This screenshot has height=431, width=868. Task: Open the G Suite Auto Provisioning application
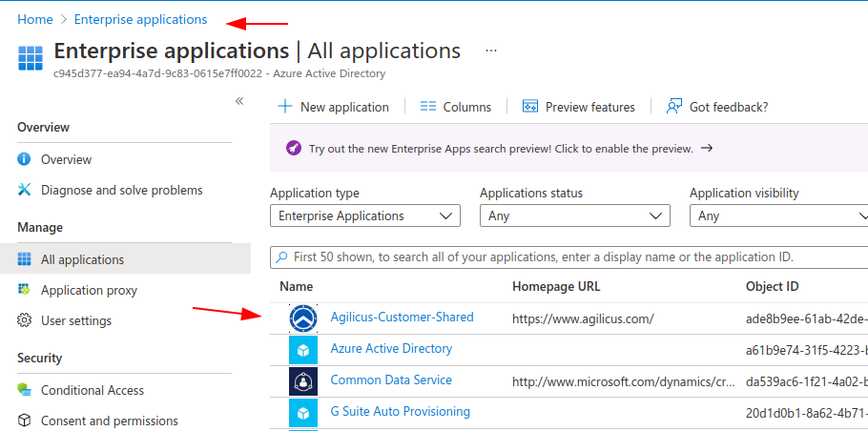coord(401,412)
